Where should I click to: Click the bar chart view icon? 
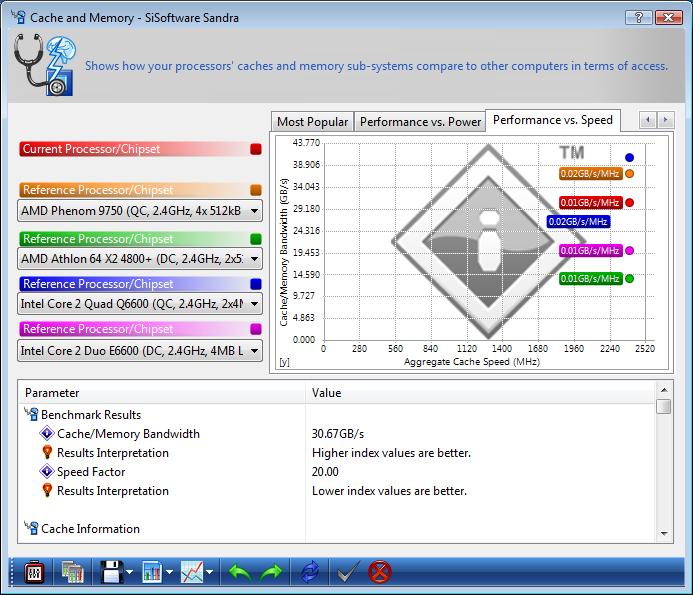coord(152,572)
